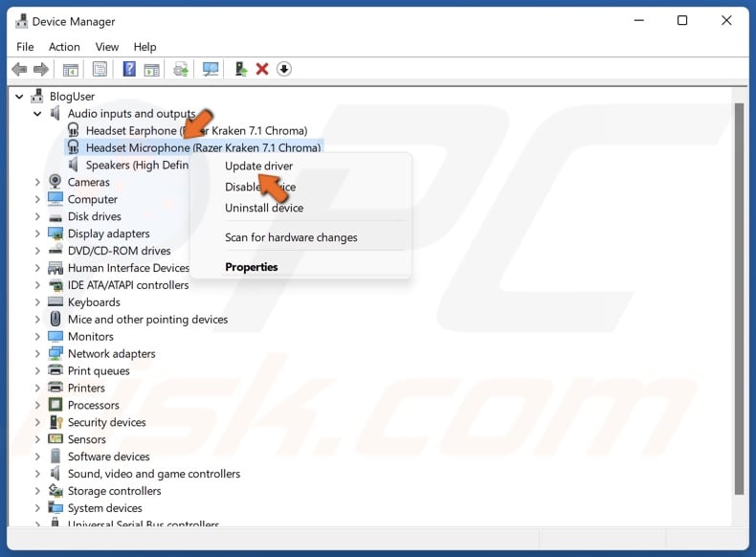Select Scan for hardware changes menu entry
The width and height of the screenshot is (756, 557).
tap(291, 237)
